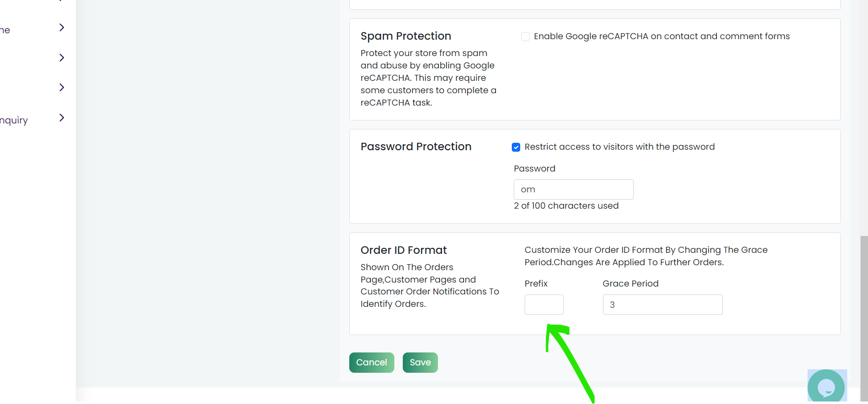Viewport: 868px width, 404px height.
Task: Save the store settings
Action: 420,362
